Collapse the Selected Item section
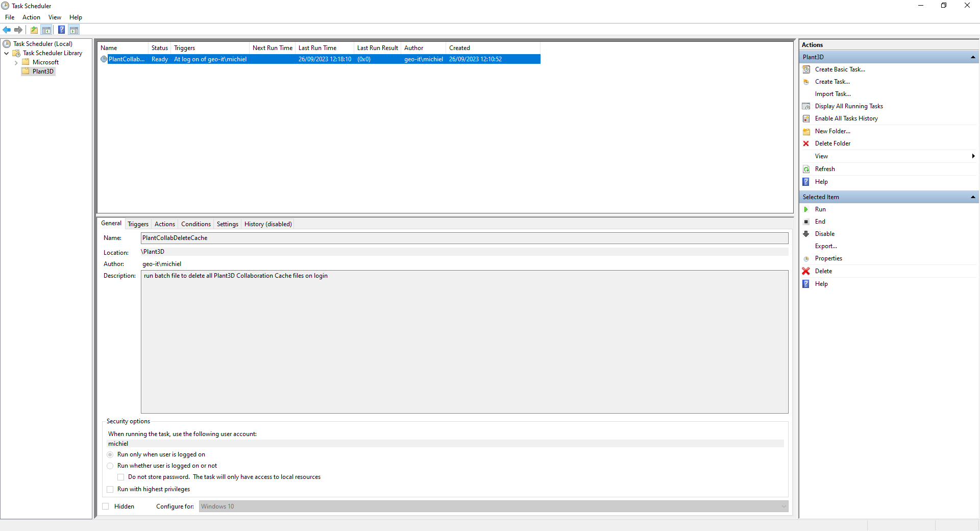Viewport: 980px width, 531px height. 973,197
